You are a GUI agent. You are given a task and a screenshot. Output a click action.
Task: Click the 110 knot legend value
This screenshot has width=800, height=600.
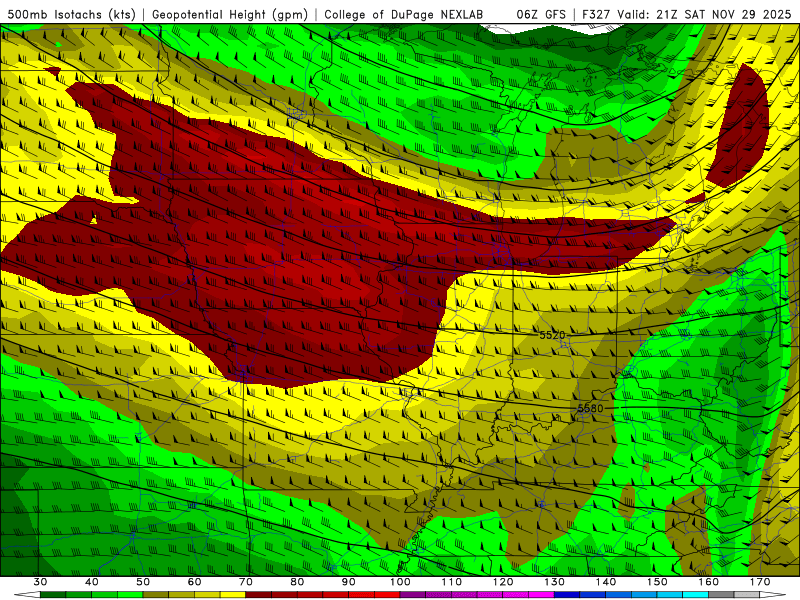pyautogui.click(x=452, y=582)
